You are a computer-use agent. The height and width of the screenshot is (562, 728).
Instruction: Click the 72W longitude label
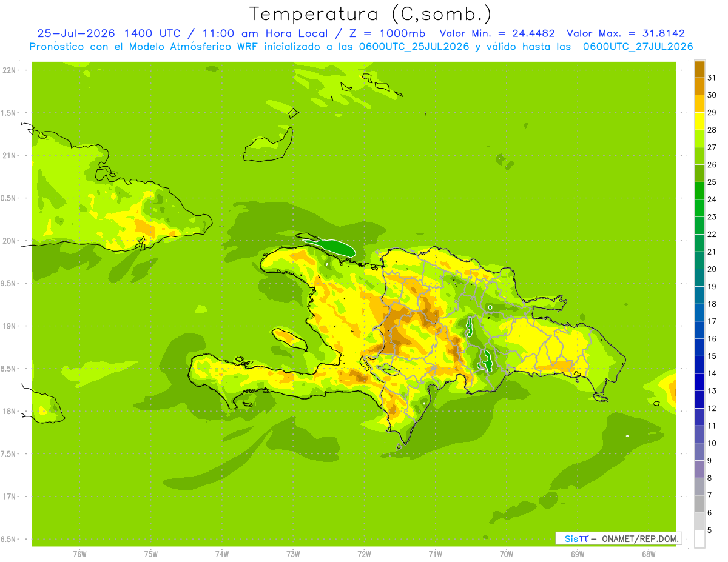pos(364,554)
